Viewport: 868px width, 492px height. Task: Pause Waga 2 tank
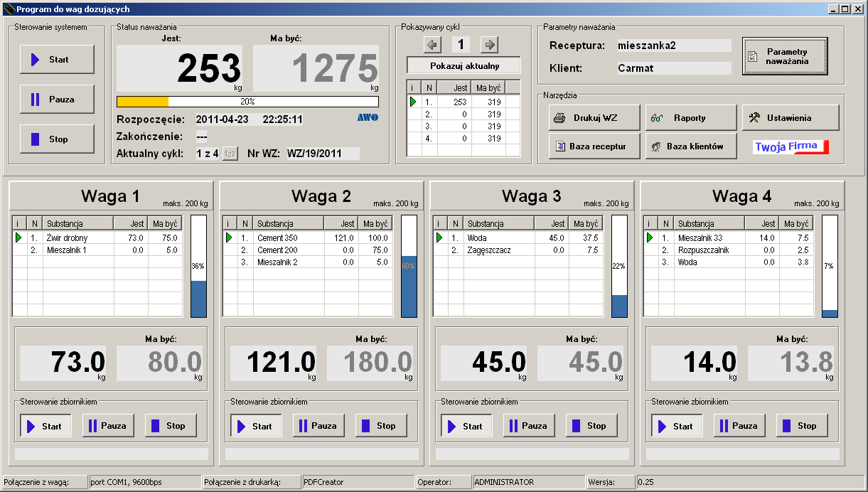(x=318, y=426)
